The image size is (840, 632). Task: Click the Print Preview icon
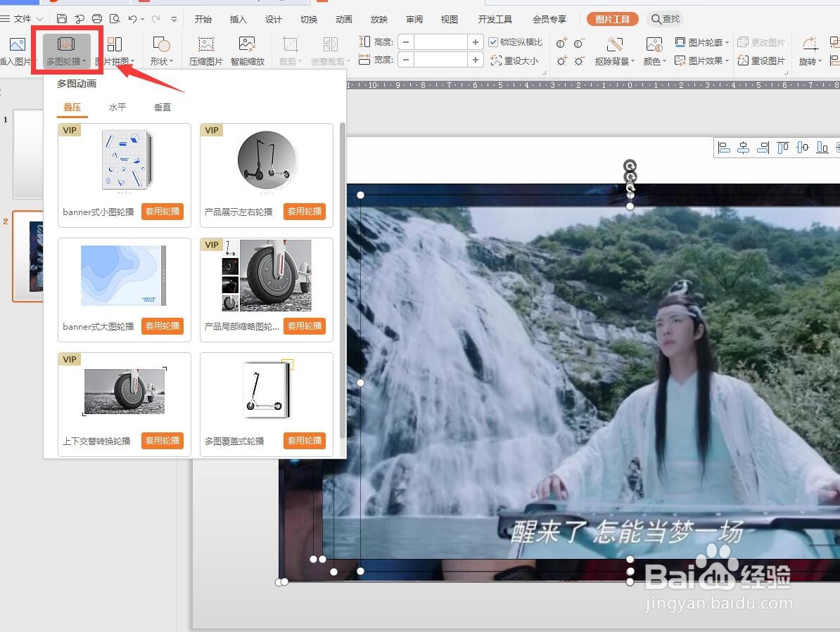click(115, 19)
